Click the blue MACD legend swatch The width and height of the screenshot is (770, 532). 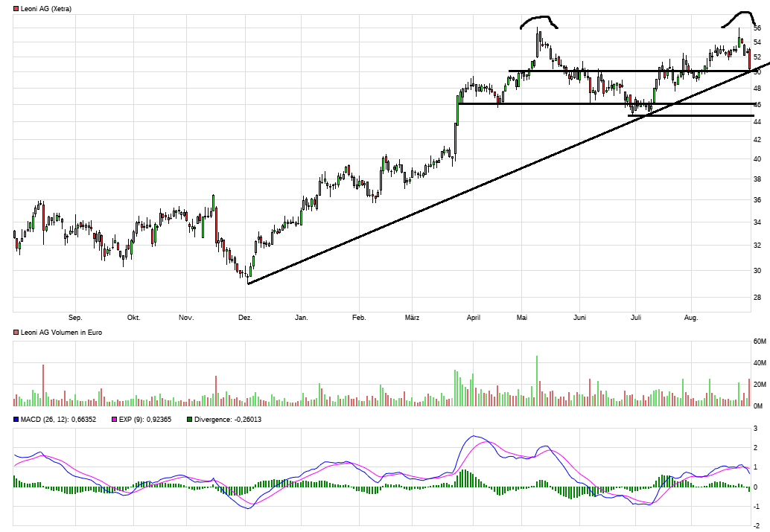pyautogui.click(x=16, y=419)
